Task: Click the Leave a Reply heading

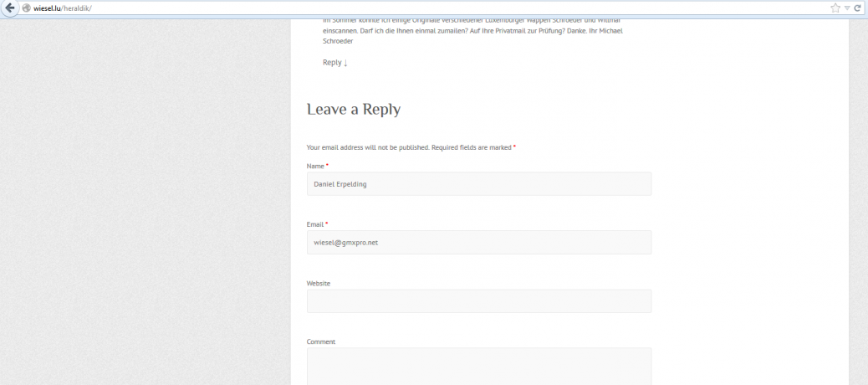Action: [354, 110]
